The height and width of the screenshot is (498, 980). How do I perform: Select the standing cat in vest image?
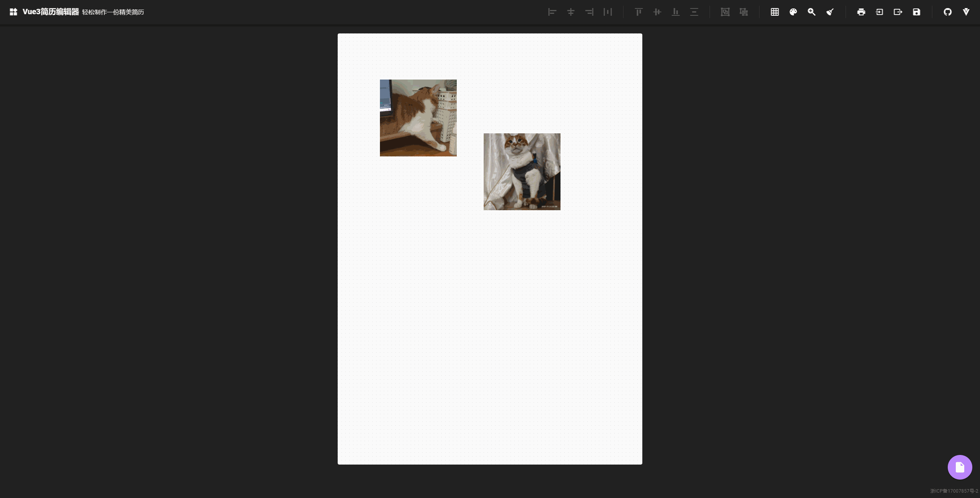522,172
